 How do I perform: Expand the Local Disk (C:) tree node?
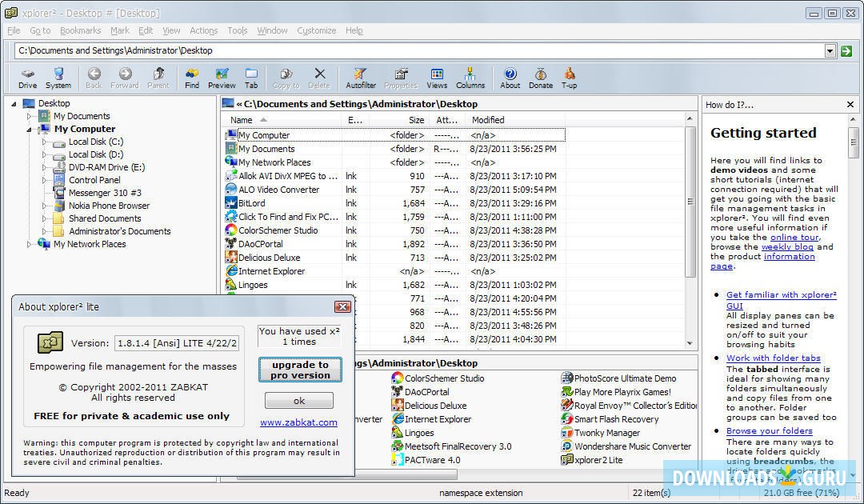click(45, 142)
